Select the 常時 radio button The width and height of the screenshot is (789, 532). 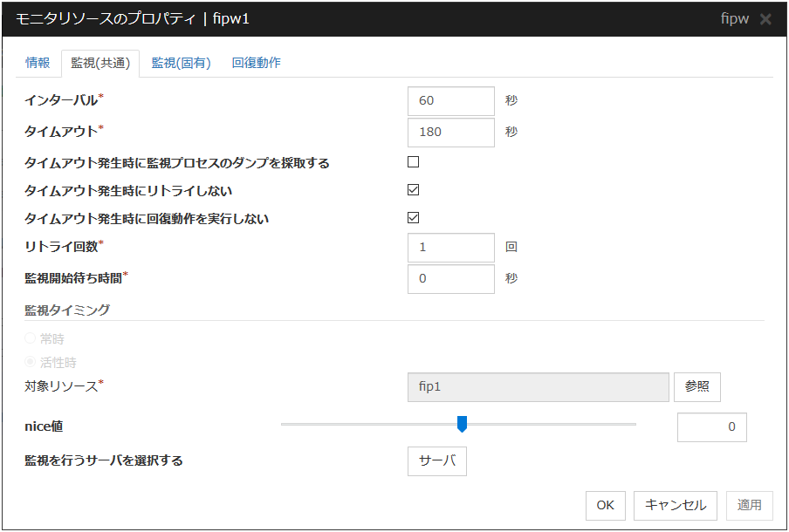31,339
